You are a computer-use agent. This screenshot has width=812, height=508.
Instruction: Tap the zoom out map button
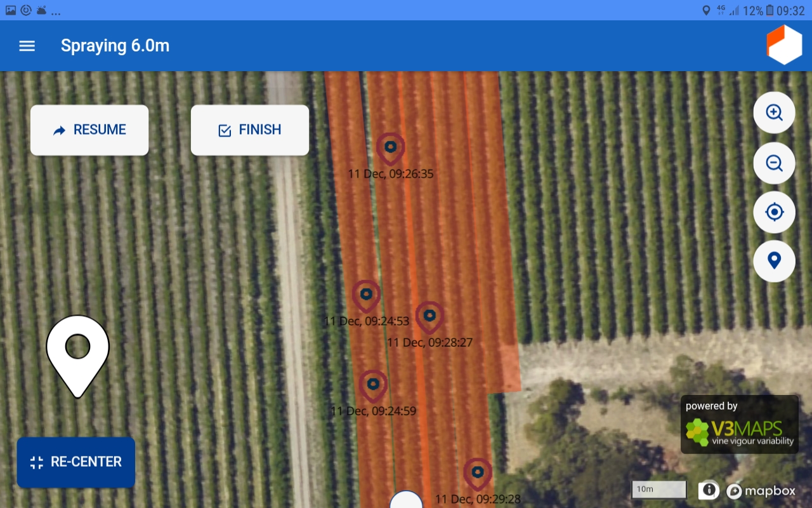774,163
